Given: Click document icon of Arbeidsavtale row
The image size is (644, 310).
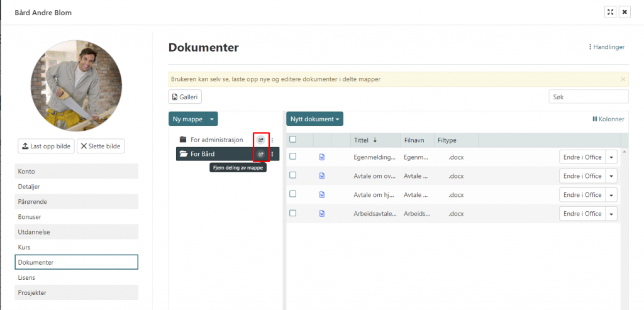Looking at the screenshot, I should pyautogui.click(x=322, y=214).
